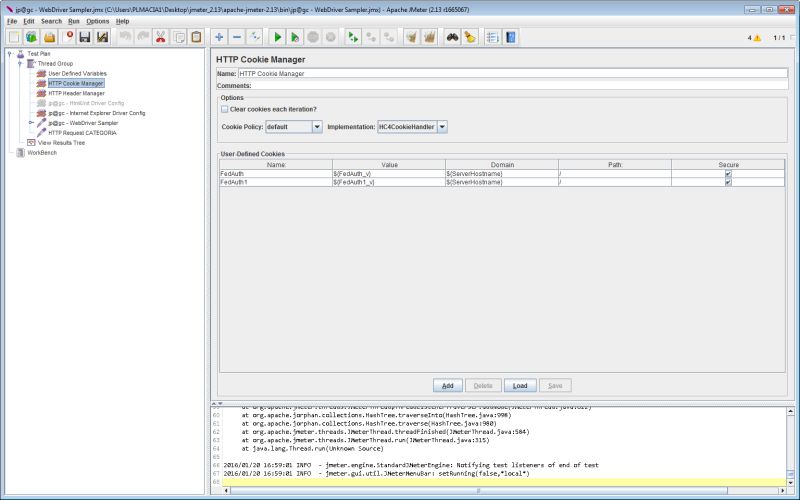Screen dimensions: 800x500
Task: Open Search with binoculars icon
Action: tap(452, 37)
